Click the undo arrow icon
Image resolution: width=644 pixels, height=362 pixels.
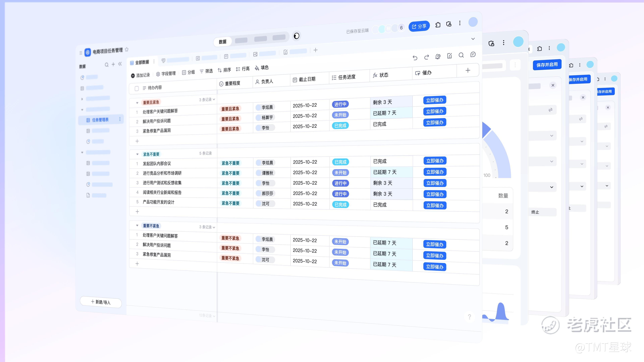[415, 58]
